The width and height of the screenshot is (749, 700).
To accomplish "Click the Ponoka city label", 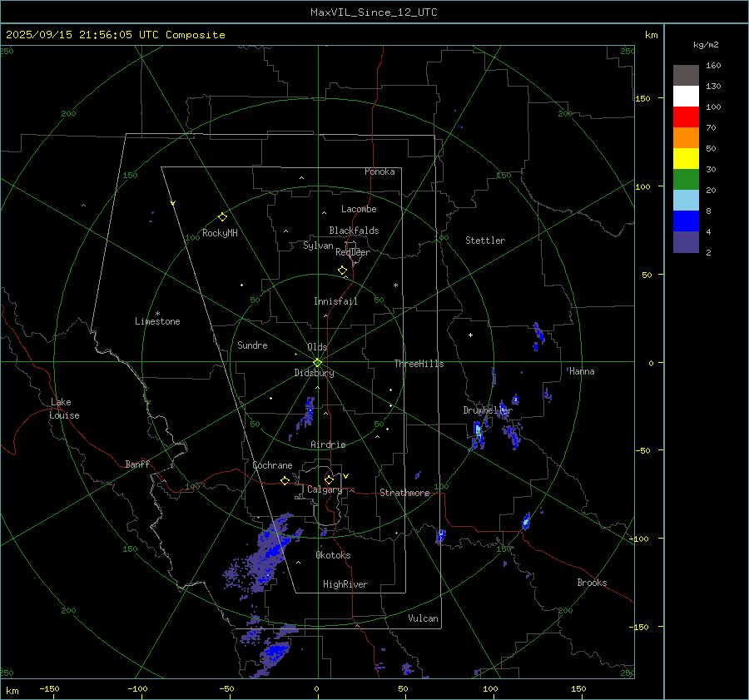I will (x=379, y=171).
